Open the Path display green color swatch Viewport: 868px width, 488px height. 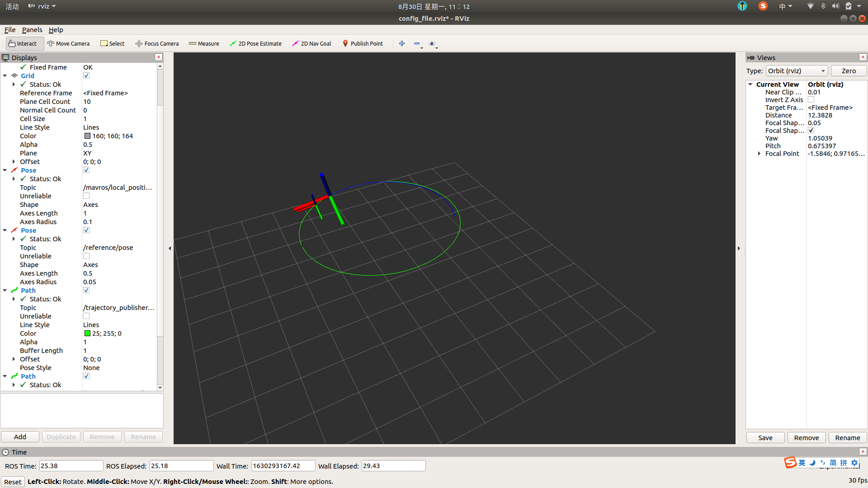pyautogui.click(x=87, y=333)
